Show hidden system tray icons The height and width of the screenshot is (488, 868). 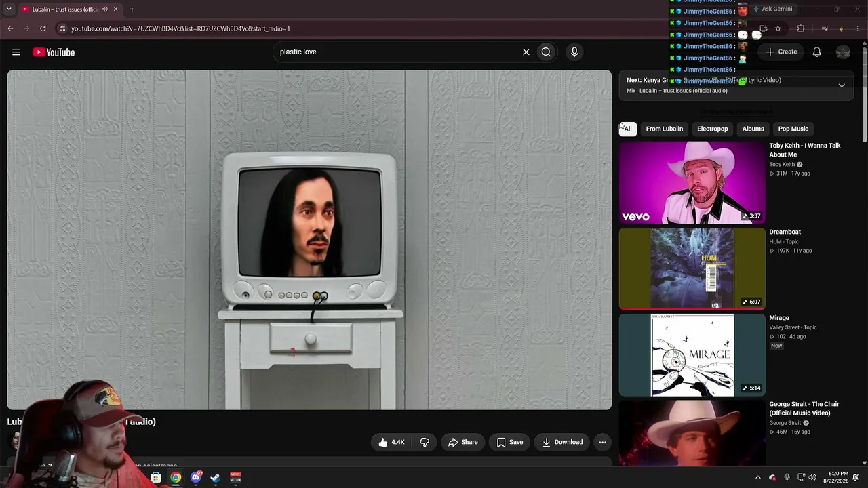tap(758, 478)
